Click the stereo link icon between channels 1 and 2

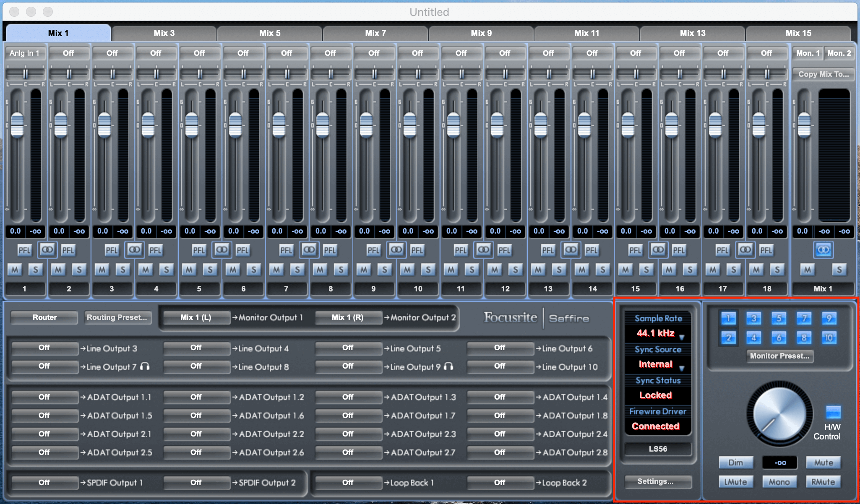pyautogui.click(x=47, y=249)
